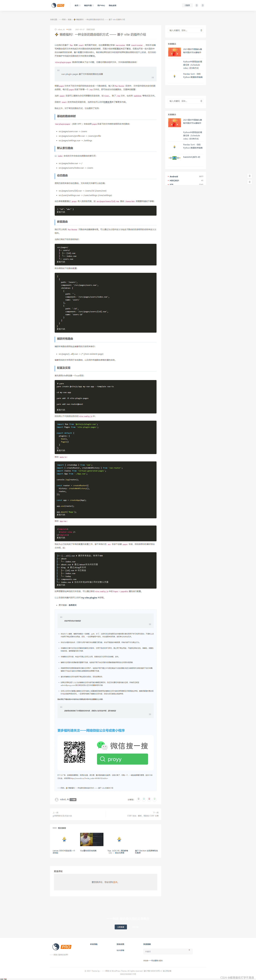Viewport: 256px width, 980px height.
Task: Open the first Pandas Sort minion thumbnail
Action: click(174, 76)
